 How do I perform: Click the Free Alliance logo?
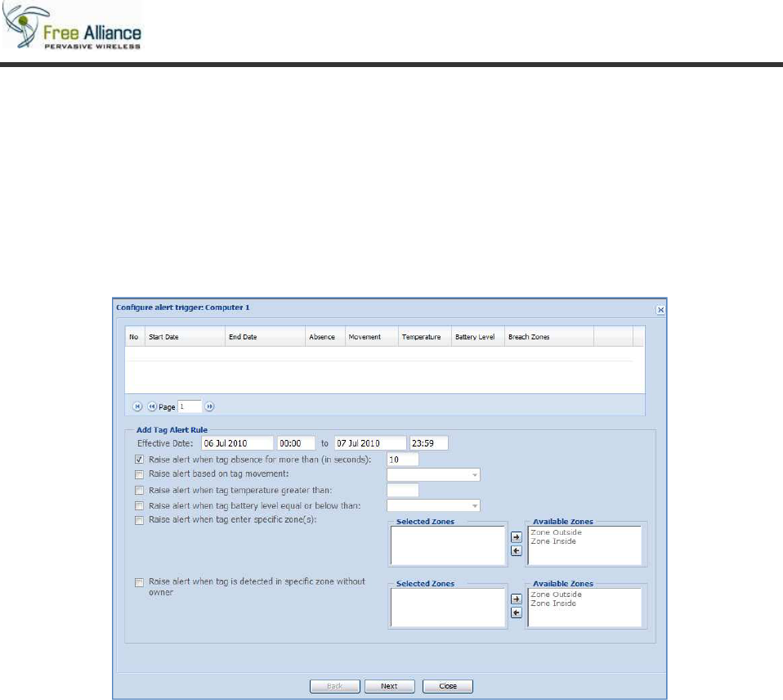point(72,26)
